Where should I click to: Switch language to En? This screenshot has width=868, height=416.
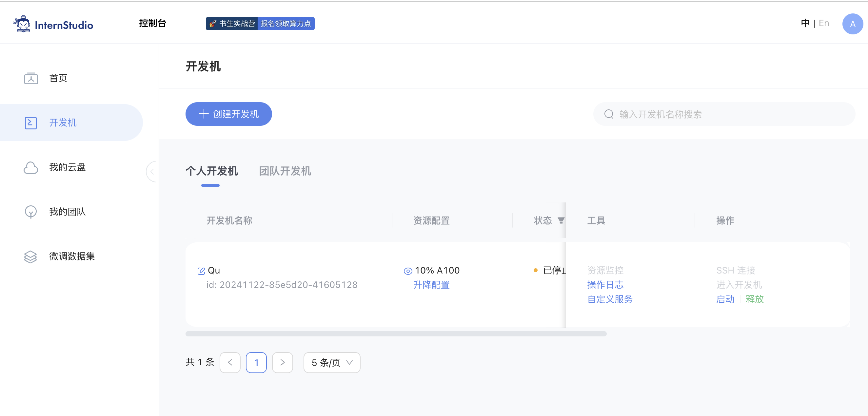[824, 23]
